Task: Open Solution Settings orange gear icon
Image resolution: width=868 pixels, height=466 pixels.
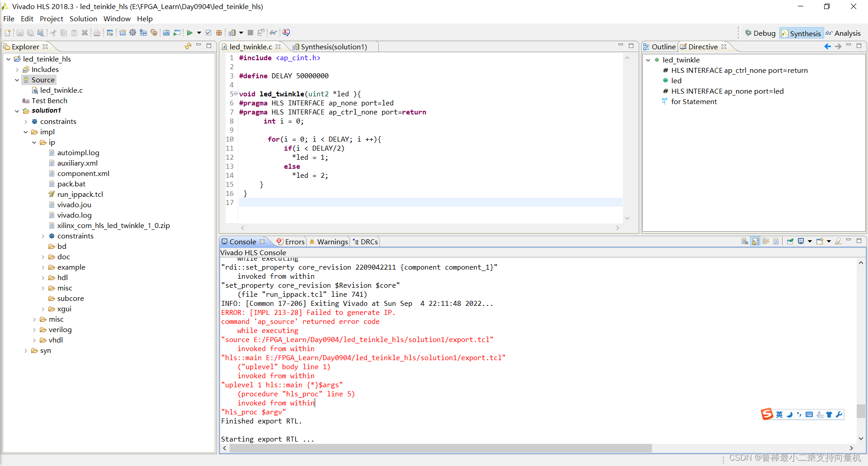Action: [154, 33]
